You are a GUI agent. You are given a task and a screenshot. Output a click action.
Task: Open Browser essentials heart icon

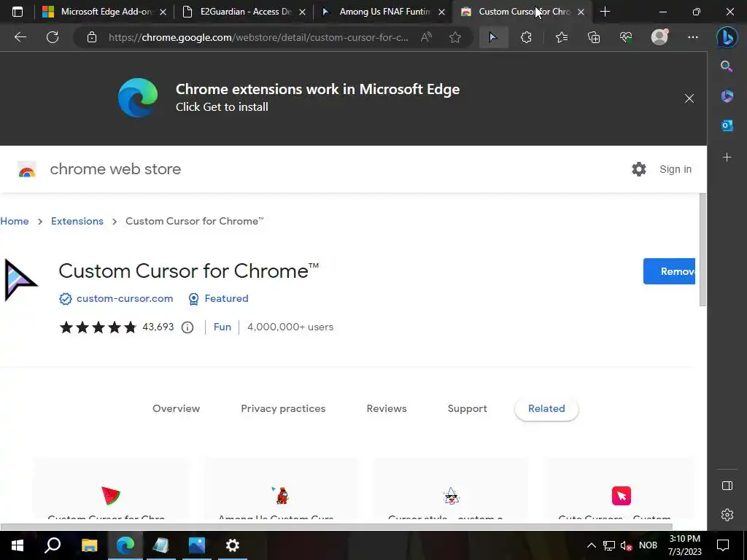pos(626,37)
